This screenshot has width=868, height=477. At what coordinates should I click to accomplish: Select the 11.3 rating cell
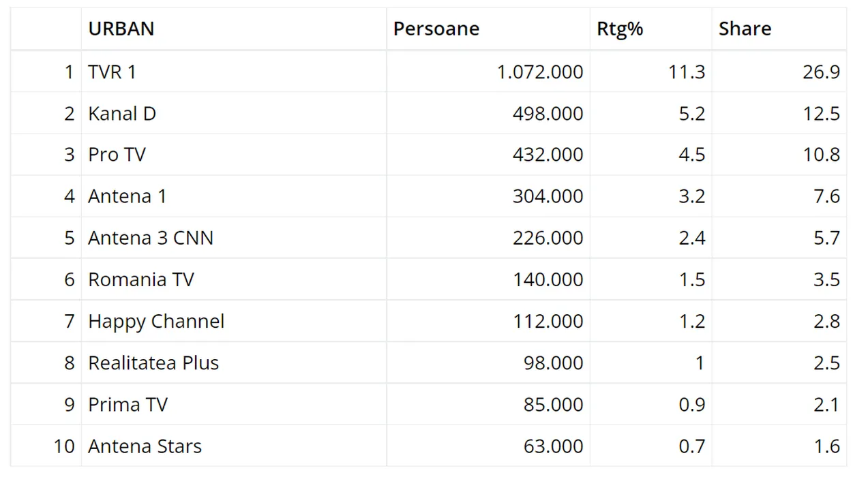[x=687, y=72]
